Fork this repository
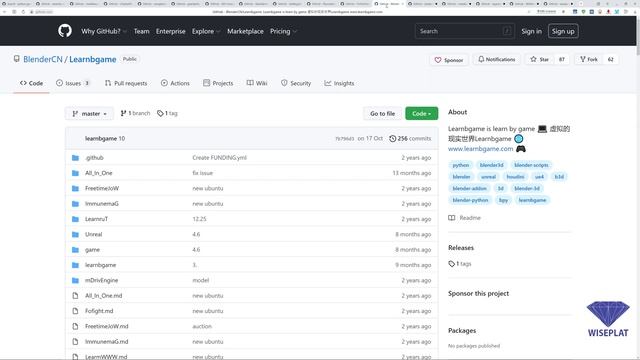640x360 pixels. 589,60
